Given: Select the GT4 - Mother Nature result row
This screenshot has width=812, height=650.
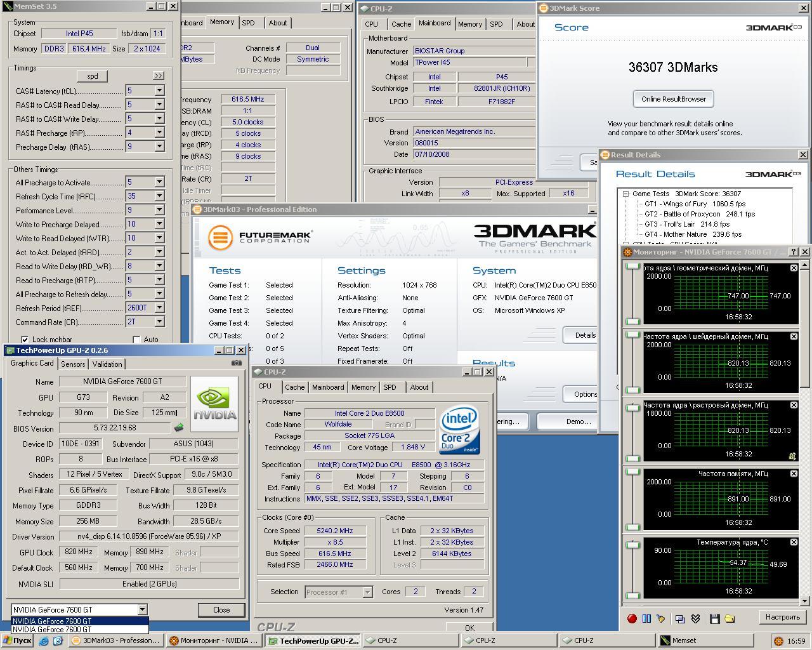Looking at the screenshot, I should tap(693, 234).
